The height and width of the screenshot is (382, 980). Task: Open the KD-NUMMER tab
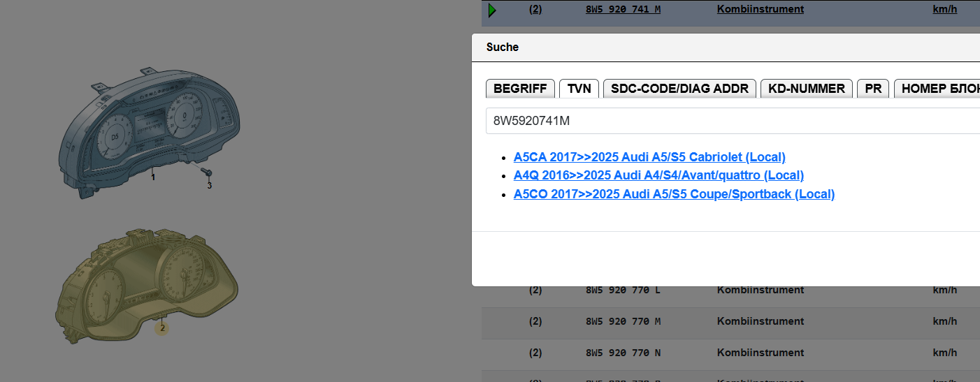click(807, 89)
